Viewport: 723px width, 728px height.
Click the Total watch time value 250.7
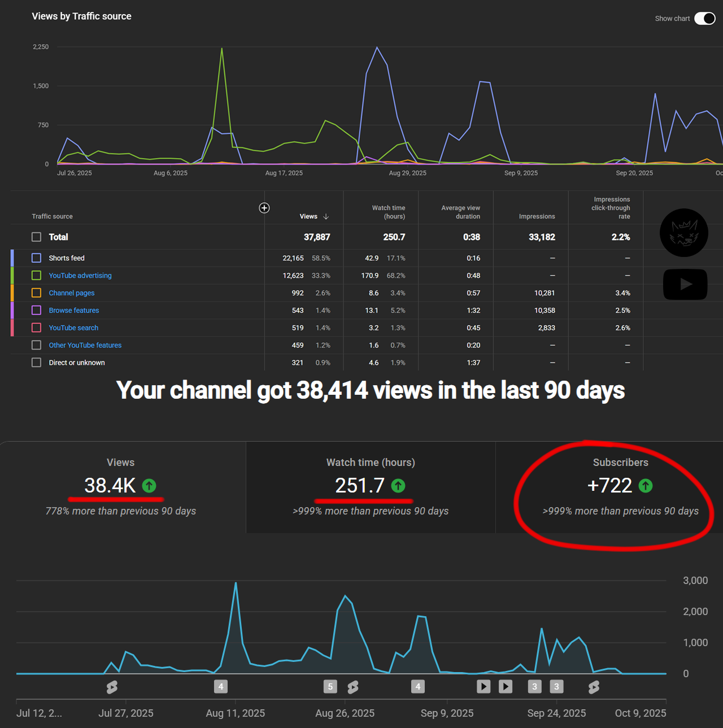pyautogui.click(x=394, y=237)
